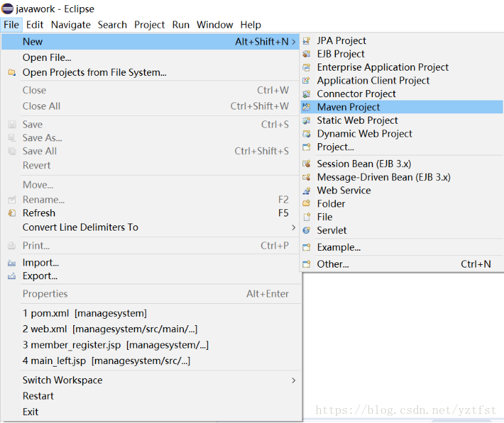This screenshot has width=504, height=423.
Task: Click the Maven Project icon
Action: pos(306,107)
